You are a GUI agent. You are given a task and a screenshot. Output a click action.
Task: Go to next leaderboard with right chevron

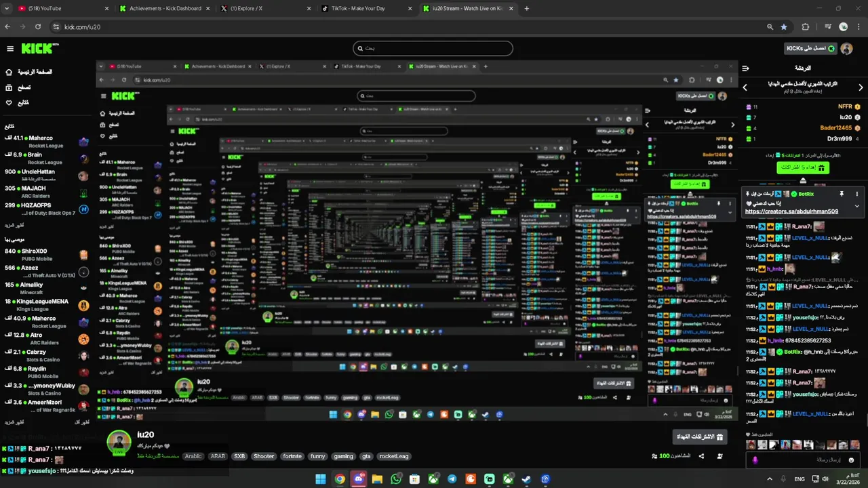(x=862, y=87)
